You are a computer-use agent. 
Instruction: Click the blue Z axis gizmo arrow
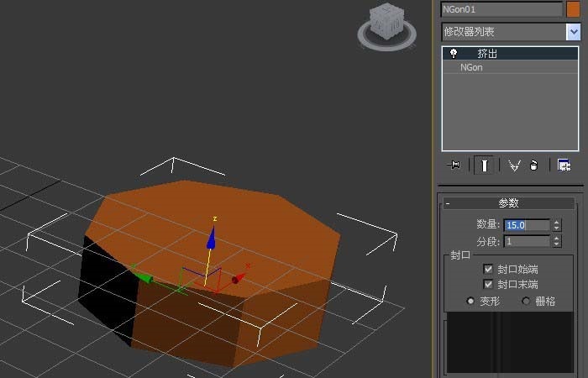point(212,239)
